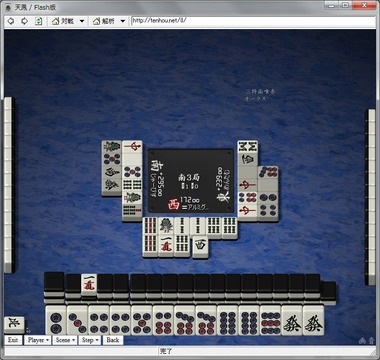Click the browser forward arrow icon
The width and height of the screenshot is (380, 360).
[x=24, y=21]
